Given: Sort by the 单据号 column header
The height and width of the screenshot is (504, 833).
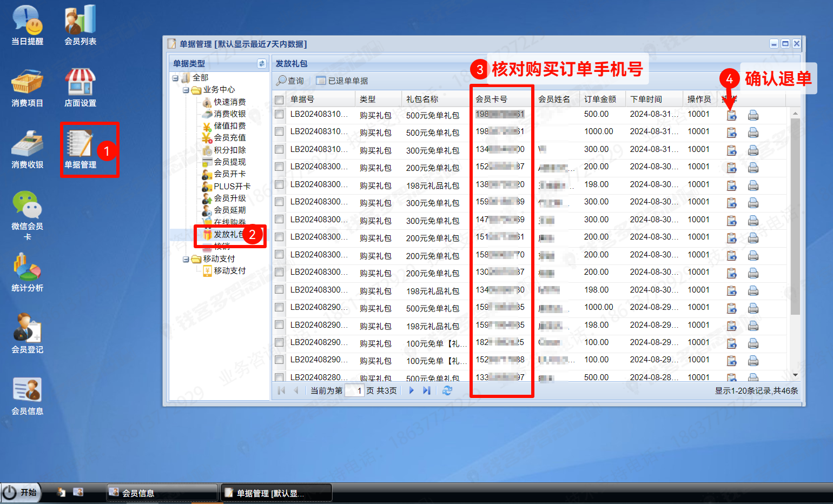Looking at the screenshot, I should tap(321, 99).
